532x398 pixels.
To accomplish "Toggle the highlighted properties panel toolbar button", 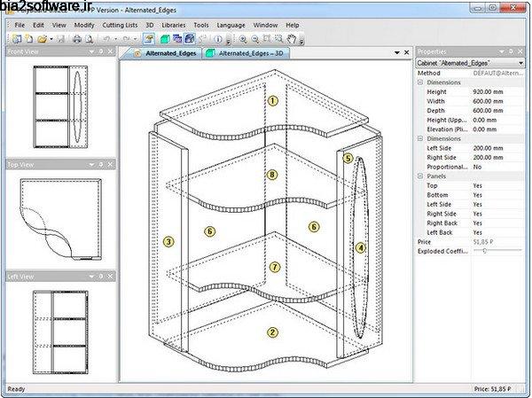I will 149,39.
